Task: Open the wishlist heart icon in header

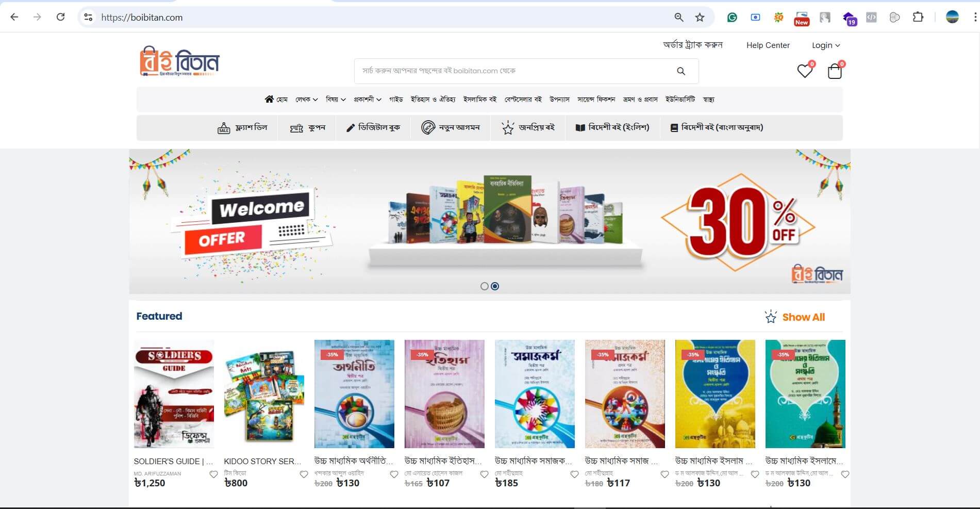Action: coord(804,71)
